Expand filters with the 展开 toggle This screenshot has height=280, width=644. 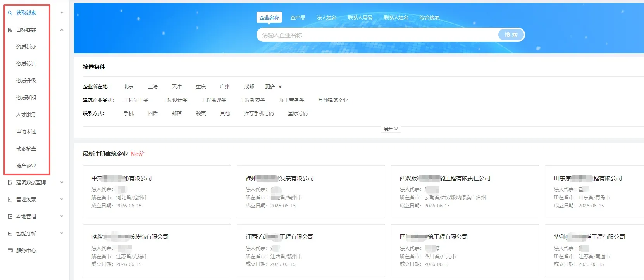[x=391, y=129]
